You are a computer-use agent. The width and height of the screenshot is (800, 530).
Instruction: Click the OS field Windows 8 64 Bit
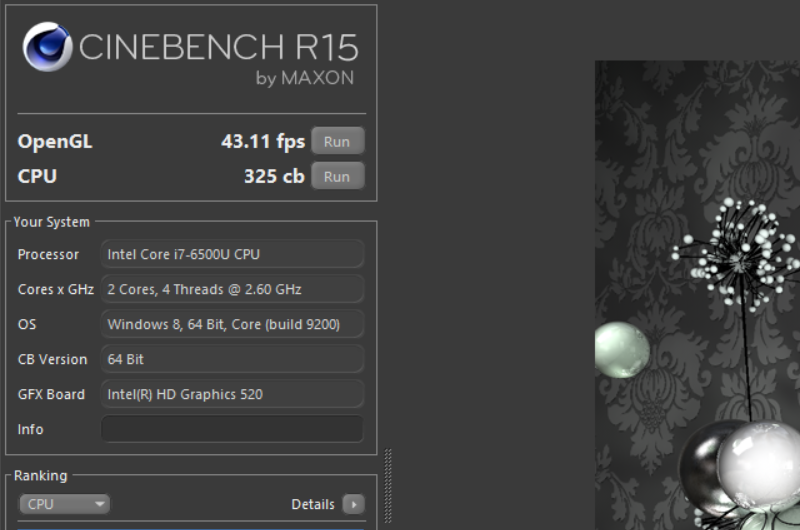pyautogui.click(x=232, y=324)
